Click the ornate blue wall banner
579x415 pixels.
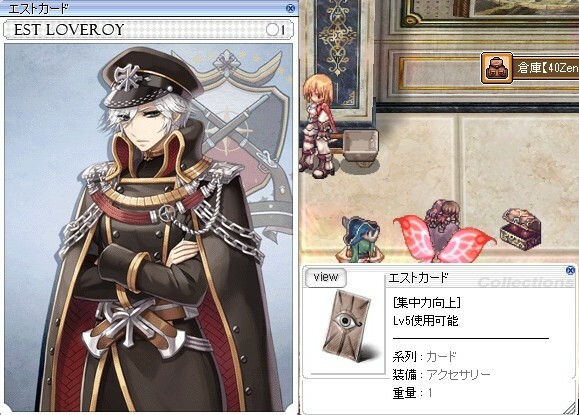pos(338,44)
